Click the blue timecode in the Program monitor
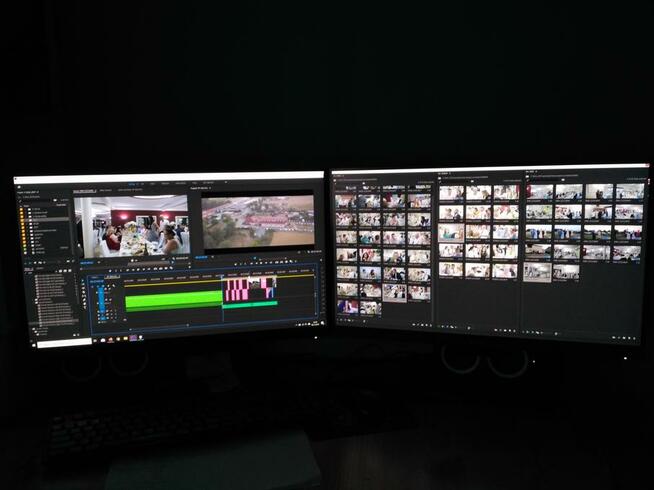 (x=201, y=257)
